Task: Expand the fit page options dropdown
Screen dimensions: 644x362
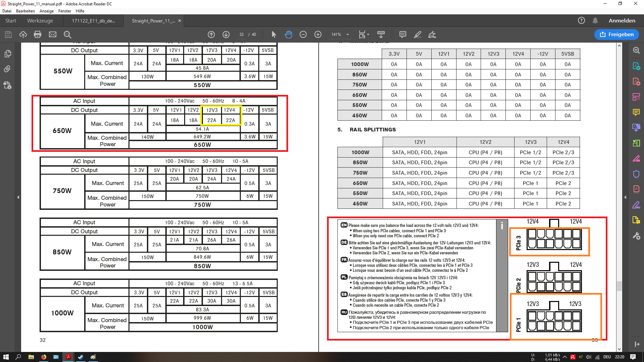Action: tap(368, 35)
